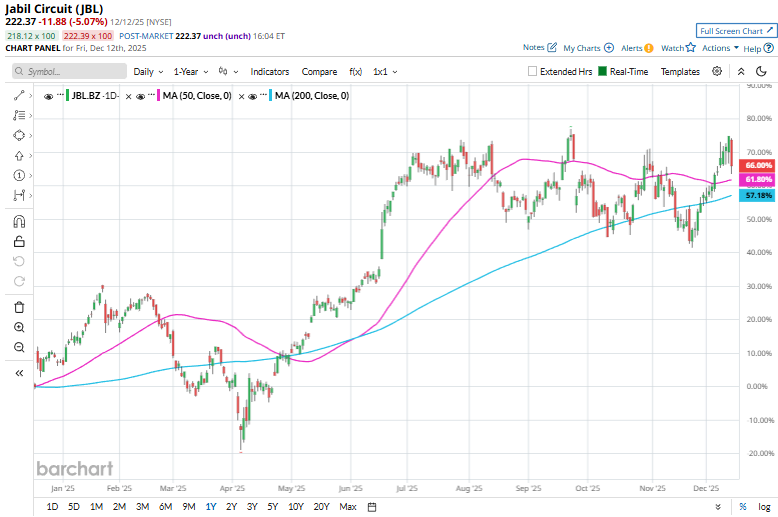The width and height of the screenshot is (778, 517).
Task: Expand the 1-Year period dropdown
Action: click(x=190, y=72)
